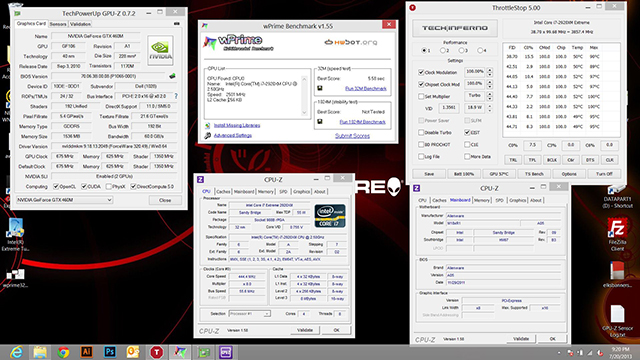The width and height of the screenshot is (640, 360).
Task: Open Illustrator from the taskbar
Action: point(86,352)
